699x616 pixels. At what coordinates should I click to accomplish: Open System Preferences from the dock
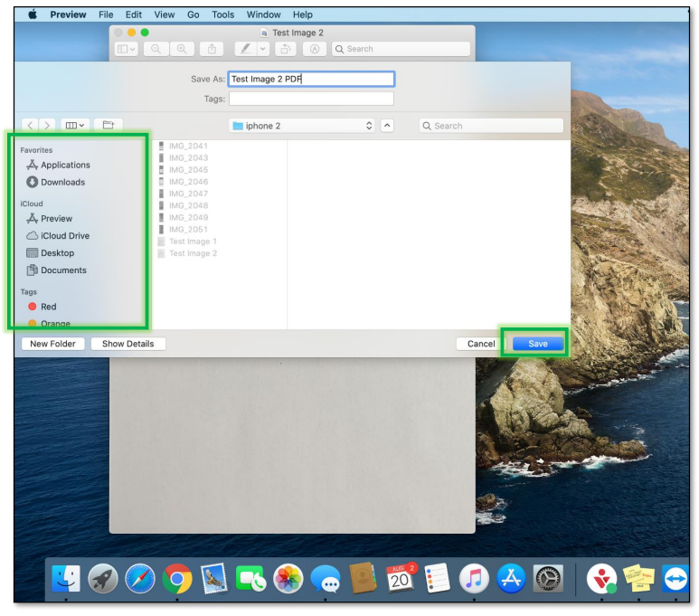click(548, 579)
